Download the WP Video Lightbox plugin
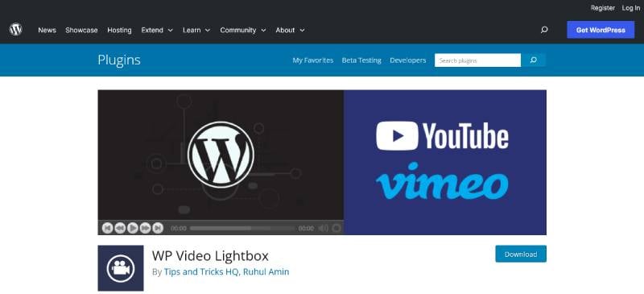Image resolution: width=644 pixels, height=294 pixels. pyautogui.click(x=521, y=254)
